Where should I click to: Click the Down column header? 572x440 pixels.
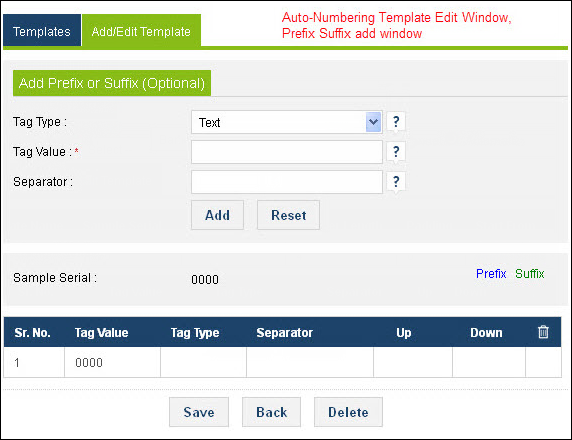coord(486,332)
